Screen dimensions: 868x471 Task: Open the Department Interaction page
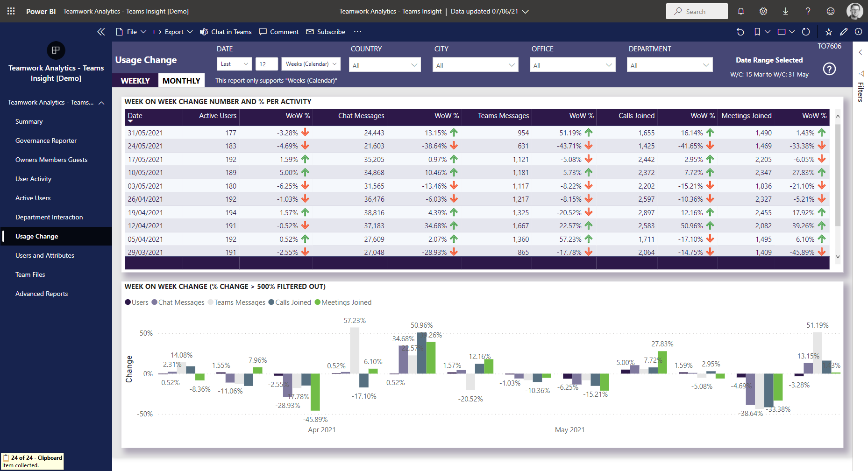point(49,217)
